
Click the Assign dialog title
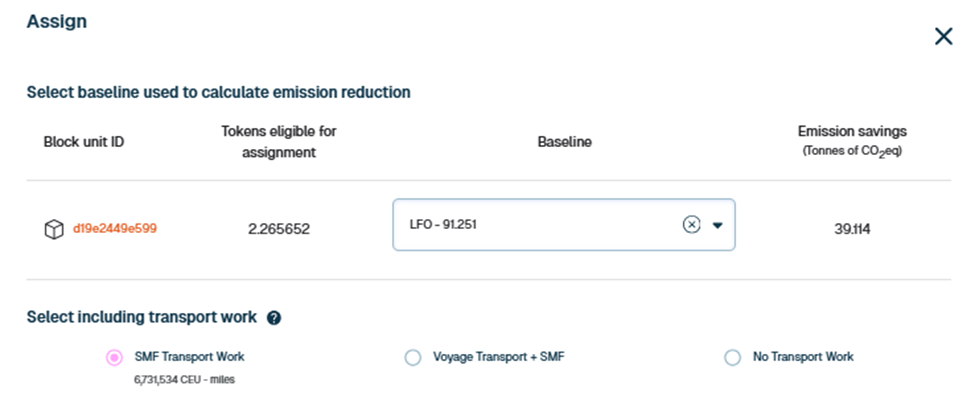56,22
